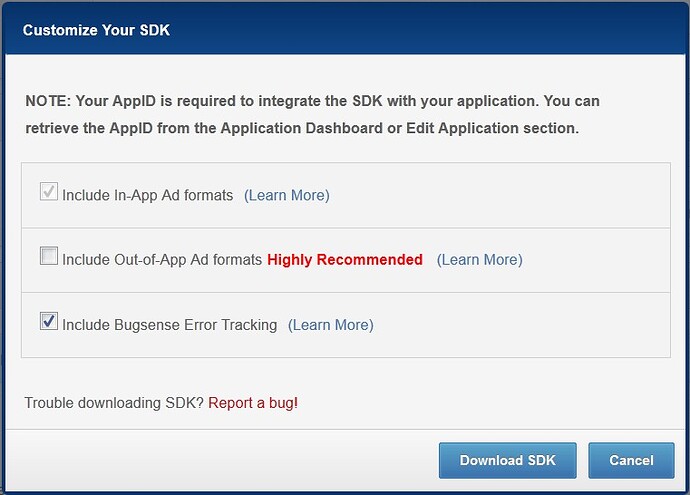
Task: Click the Include Bugsense Error Tracking label
Action: pyautogui.click(x=169, y=325)
